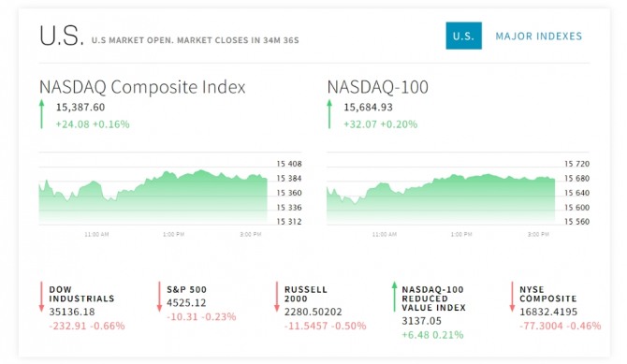Open the NASDAQ-100 Reduced Value Index entry

(434, 298)
